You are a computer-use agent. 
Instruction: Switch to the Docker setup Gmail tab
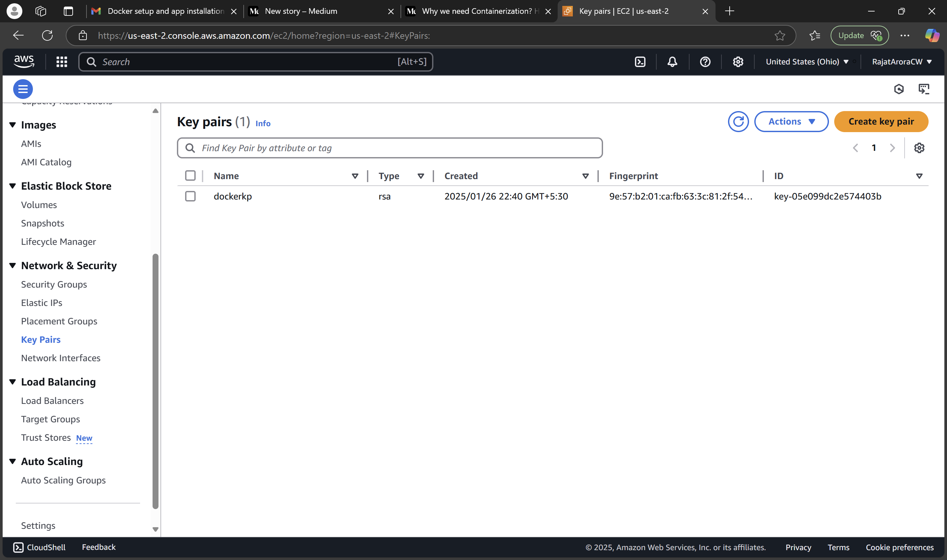pos(165,11)
